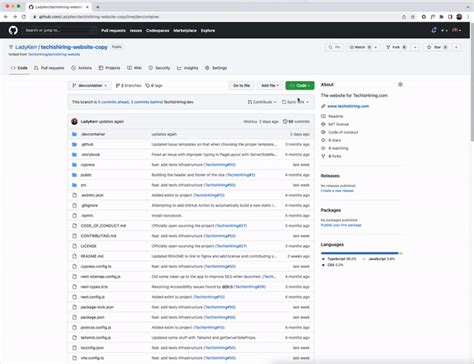The height and width of the screenshot is (364, 474).
Task: Switch to the Actions tab
Action: pos(81,68)
